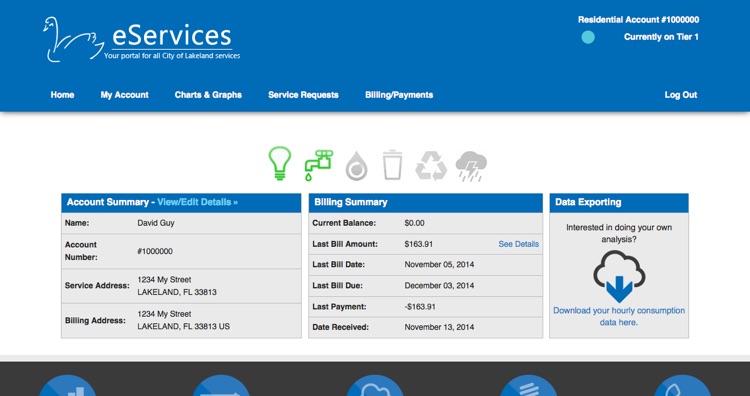This screenshot has height=396, width=750.
Task: Click the Last Bill Due December 03, 2014
Action: pyautogui.click(x=440, y=286)
